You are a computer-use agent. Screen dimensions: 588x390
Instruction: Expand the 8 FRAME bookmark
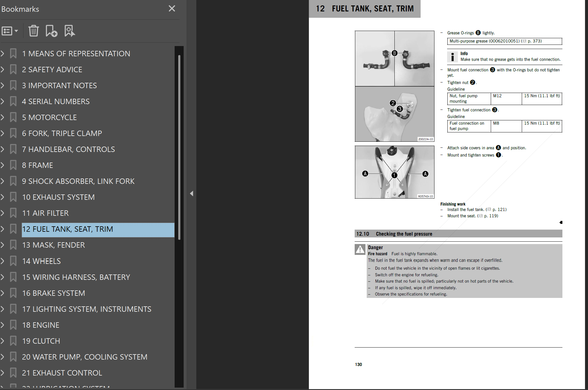coord(2,165)
